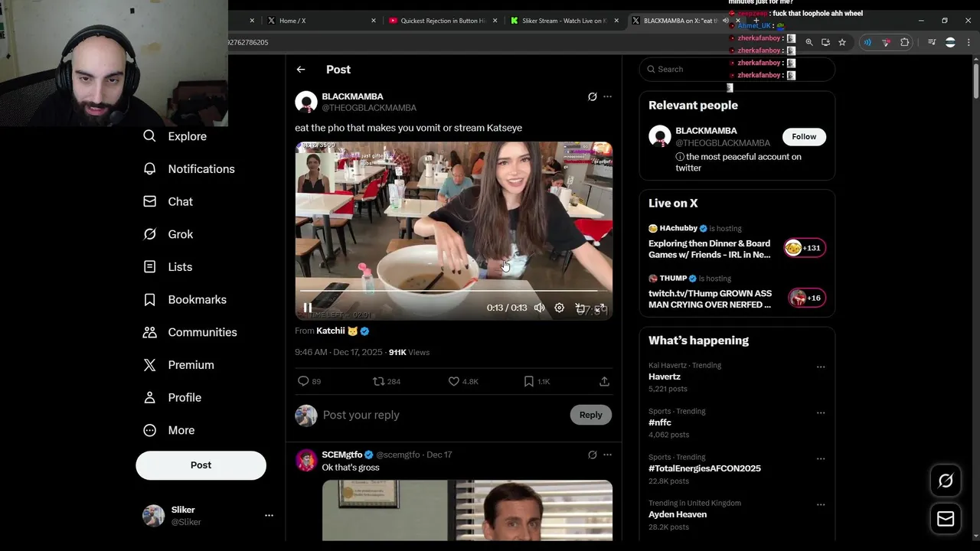Open browser extensions puzzle icon
980x551 pixels.
(905, 43)
